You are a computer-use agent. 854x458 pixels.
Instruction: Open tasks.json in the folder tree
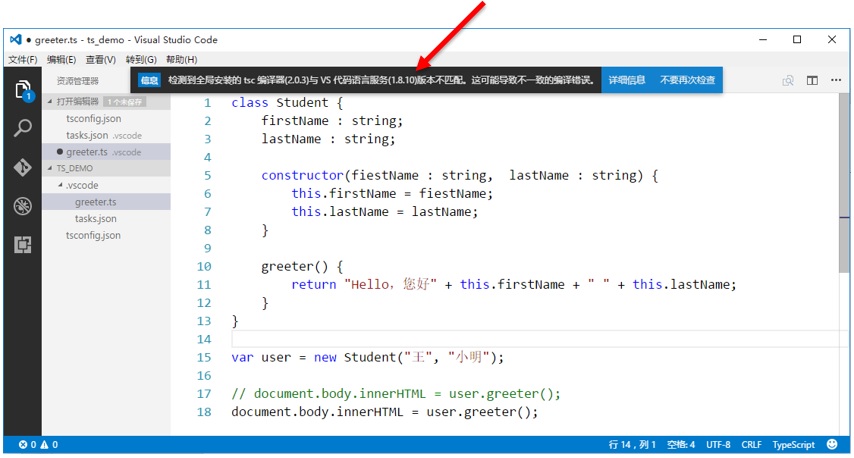click(107, 219)
